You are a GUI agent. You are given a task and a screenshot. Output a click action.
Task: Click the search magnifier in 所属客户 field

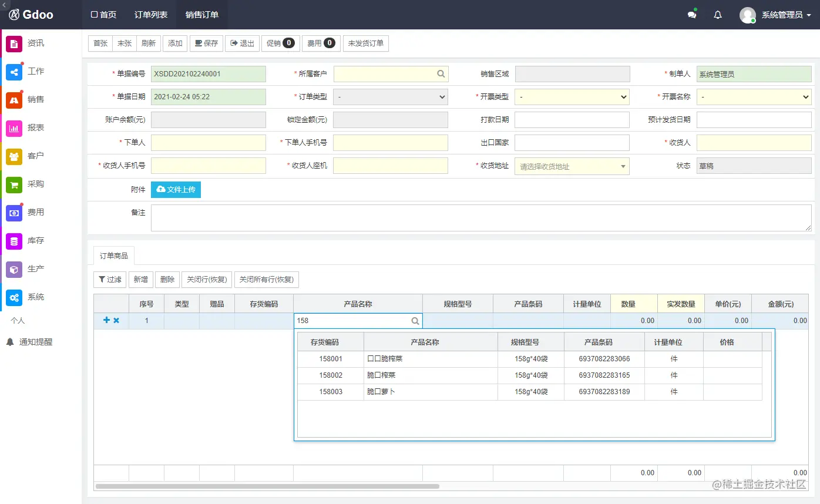441,74
